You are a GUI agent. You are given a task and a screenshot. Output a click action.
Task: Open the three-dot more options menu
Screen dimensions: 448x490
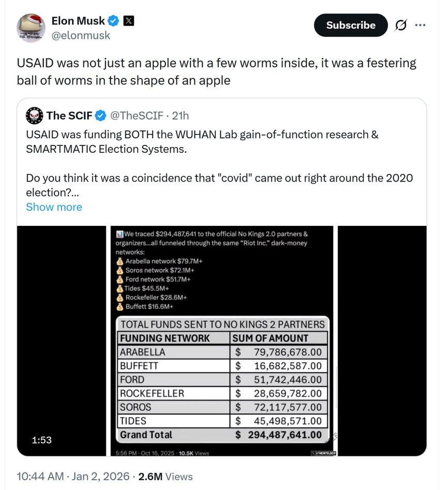tap(421, 25)
